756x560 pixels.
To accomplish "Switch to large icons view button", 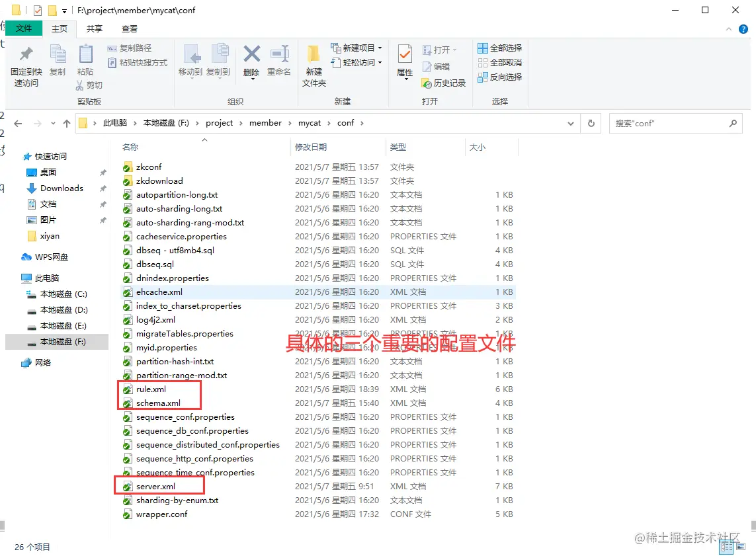I will pyautogui.click(x=741, y=547).
